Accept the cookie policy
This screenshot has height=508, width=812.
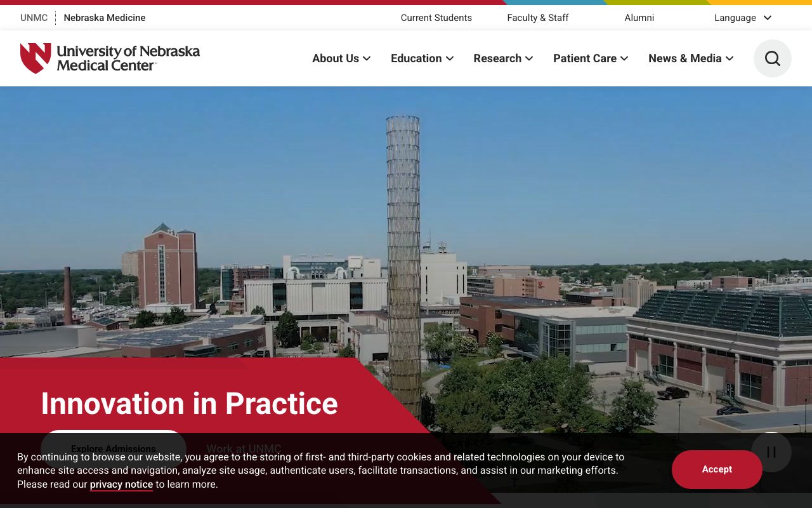click(x=717, y=469)
